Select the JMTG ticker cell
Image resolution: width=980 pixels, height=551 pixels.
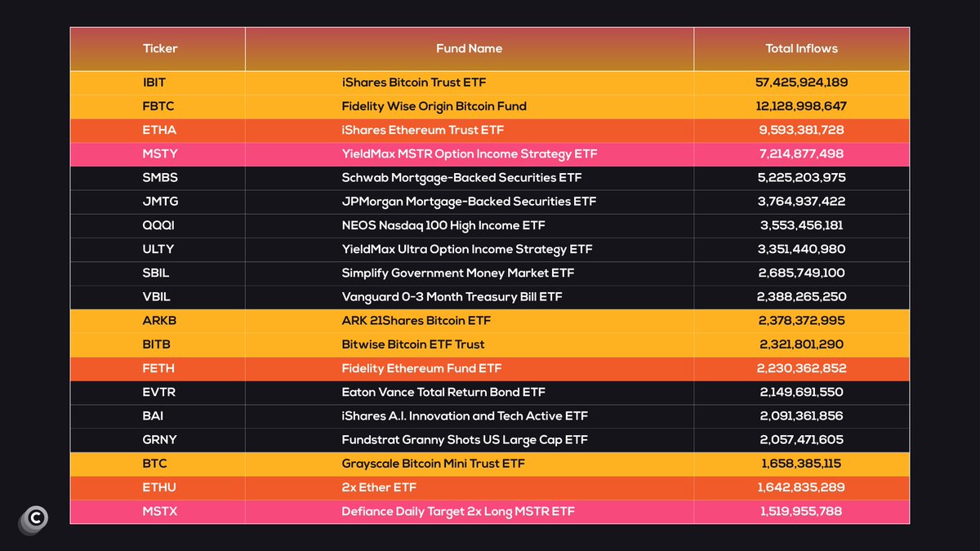[158, 202]
